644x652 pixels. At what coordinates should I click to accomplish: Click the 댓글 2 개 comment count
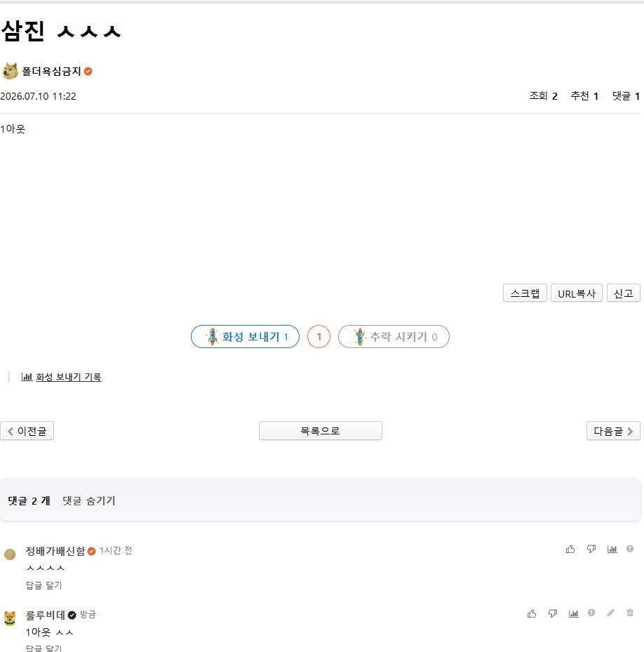[29, 500]
